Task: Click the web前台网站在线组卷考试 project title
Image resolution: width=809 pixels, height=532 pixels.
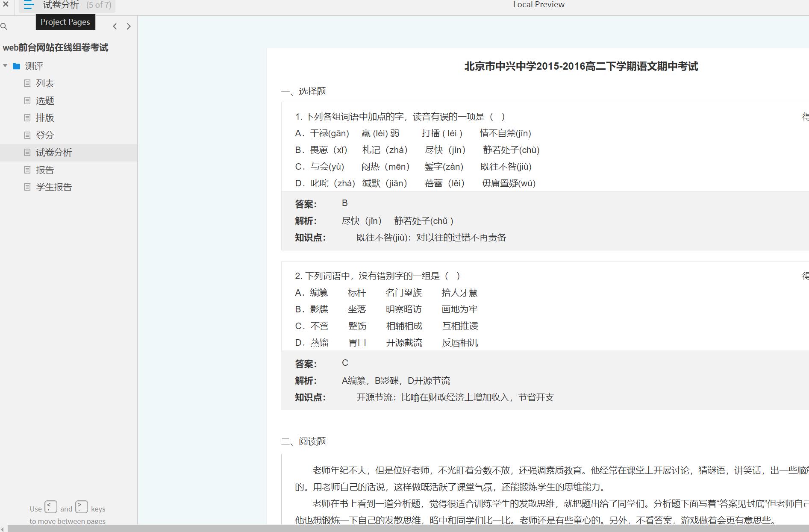Action: point(56,47)
